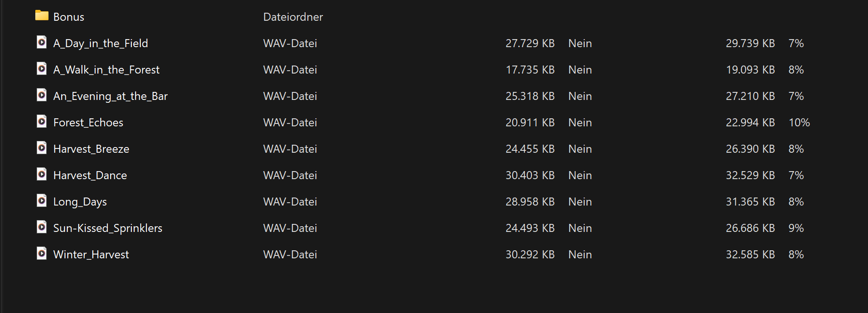Click the Forest_Echoes audio file icon

coord(42,122)
